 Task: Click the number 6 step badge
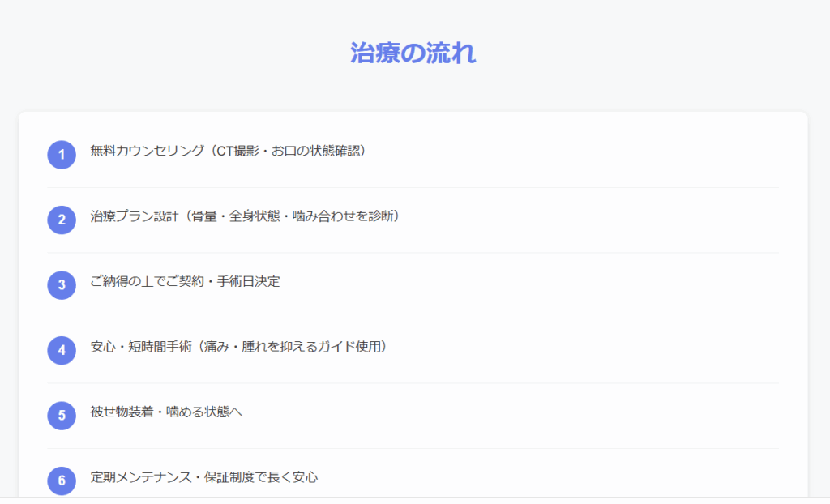[x=62, y=481]
